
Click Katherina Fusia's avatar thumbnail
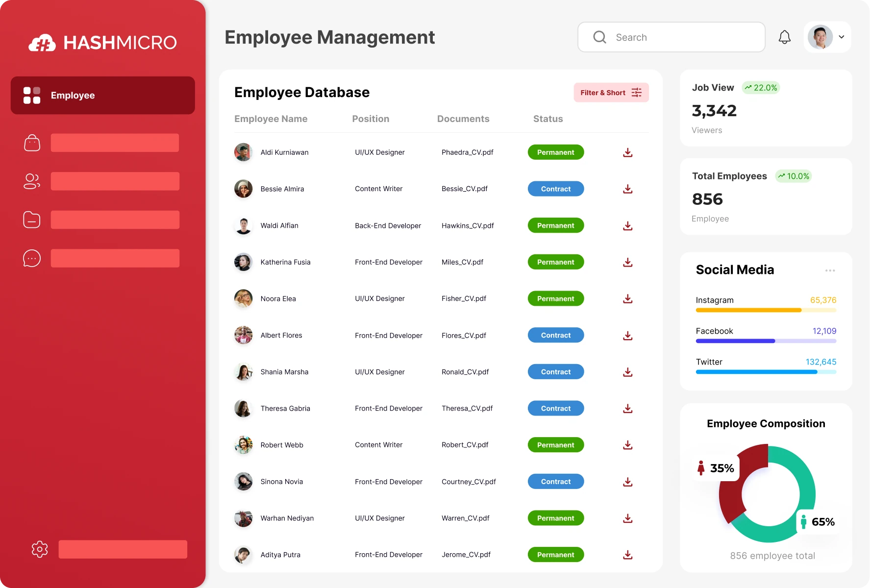(243, 262)
